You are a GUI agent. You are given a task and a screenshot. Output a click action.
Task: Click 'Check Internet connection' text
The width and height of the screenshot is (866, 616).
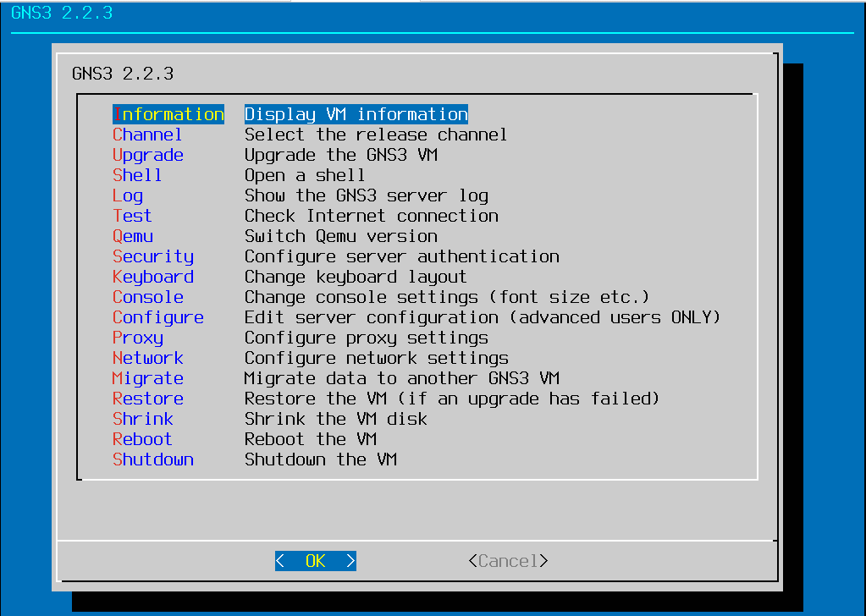[372, 216]
